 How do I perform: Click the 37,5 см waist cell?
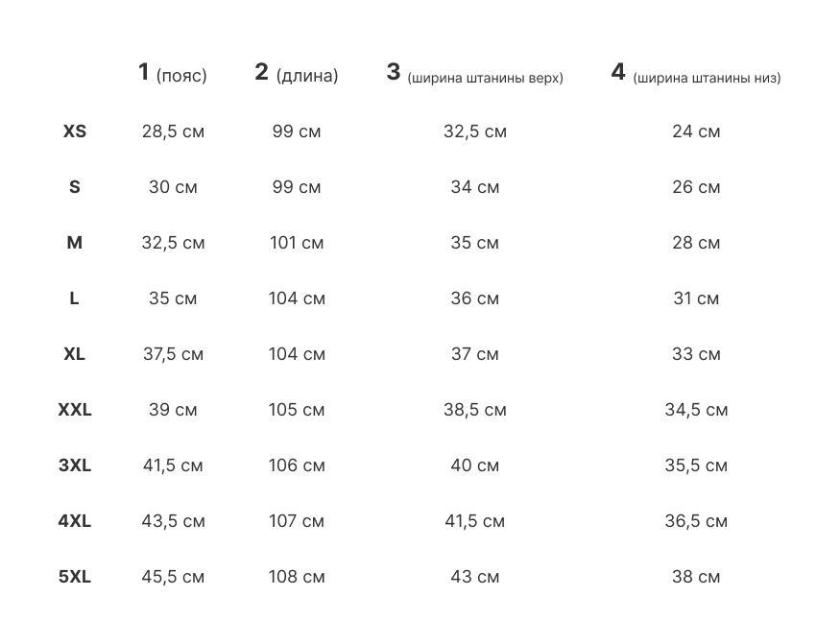(173, 354)
